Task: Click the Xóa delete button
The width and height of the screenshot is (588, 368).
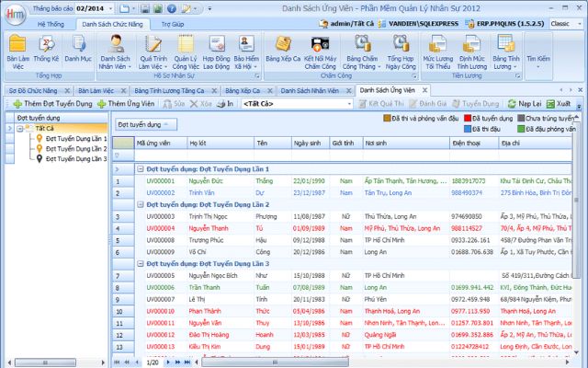Action: (x=200, y=104)
